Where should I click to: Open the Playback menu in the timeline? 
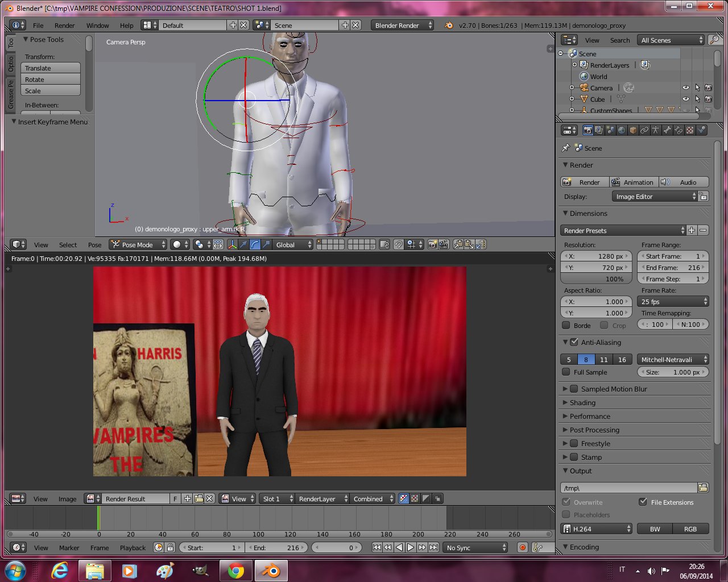[x=133, y=547]
